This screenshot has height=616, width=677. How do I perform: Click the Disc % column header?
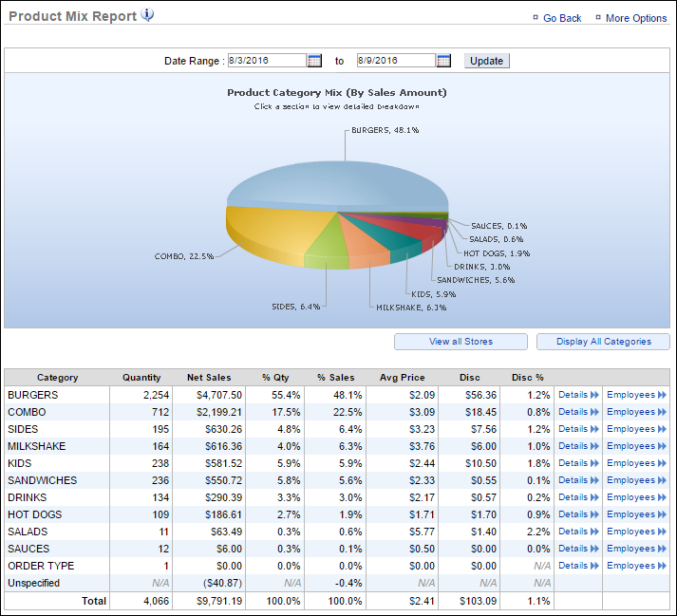pyautogui.click(x=528, y=377)
